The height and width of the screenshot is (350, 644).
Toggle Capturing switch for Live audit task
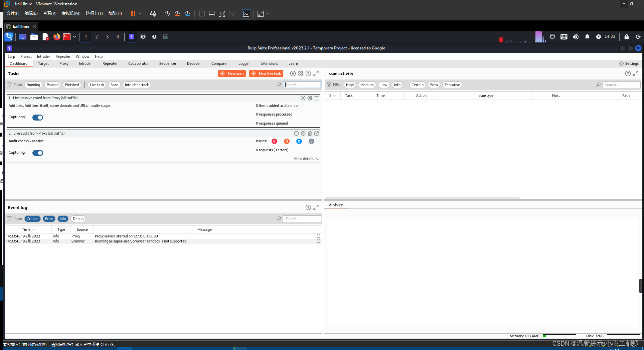pyautogui.click(x=38, y=153)
